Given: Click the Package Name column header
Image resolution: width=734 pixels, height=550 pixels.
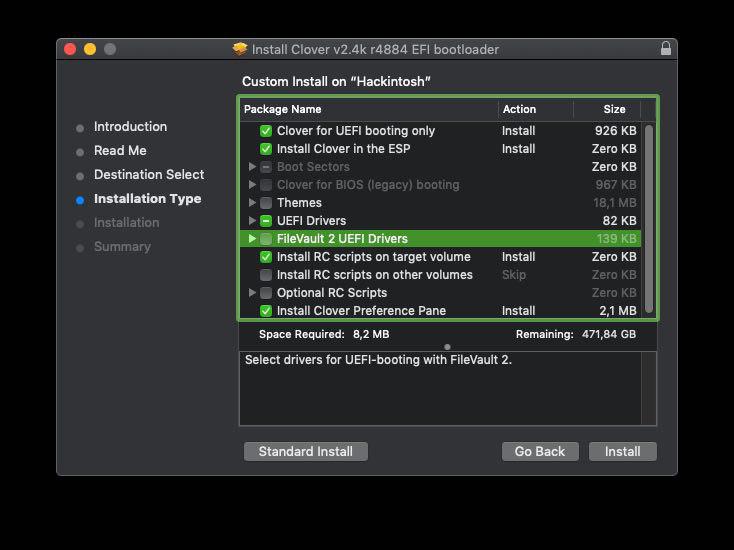Looking at the screenshot, I should click(369, 110).
